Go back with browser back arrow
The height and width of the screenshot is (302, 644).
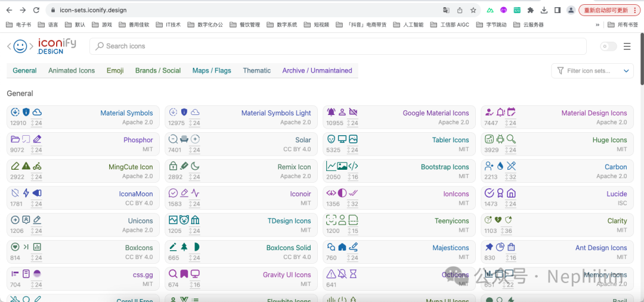coord(9,10)
